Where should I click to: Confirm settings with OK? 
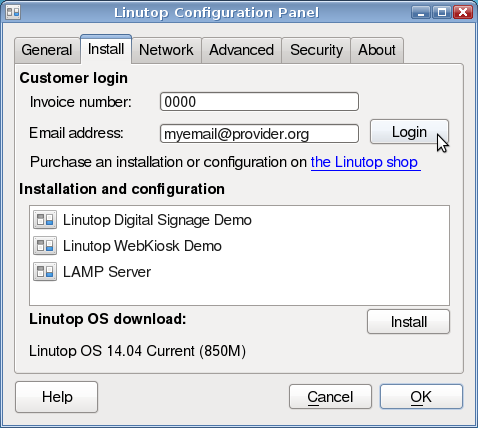pos(421,397)
